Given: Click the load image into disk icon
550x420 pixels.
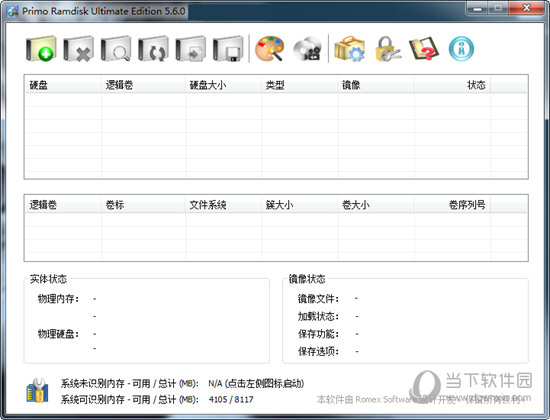Looking at the screenshot, I should [x=191, y=49].
